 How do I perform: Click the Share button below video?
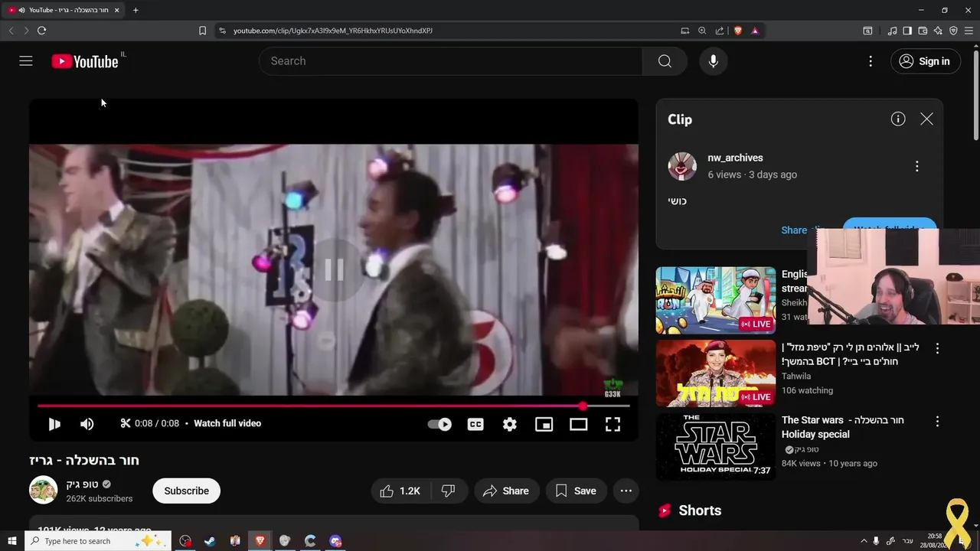[x=506, y=491]
